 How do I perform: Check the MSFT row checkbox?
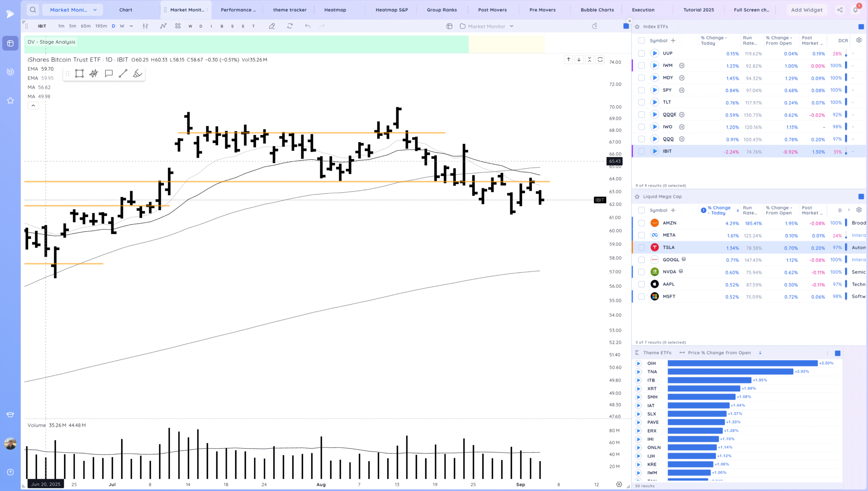[x=642, y=296]
